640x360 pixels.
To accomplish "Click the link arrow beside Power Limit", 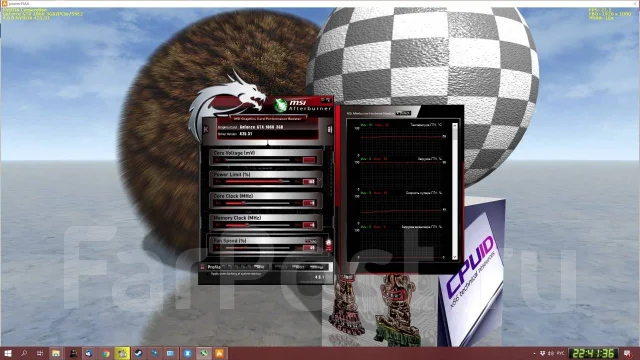I will point(320,180).
